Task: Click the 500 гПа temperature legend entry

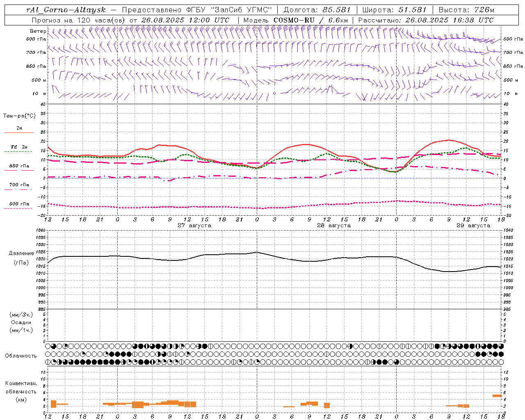Action: tap(19, 204)
